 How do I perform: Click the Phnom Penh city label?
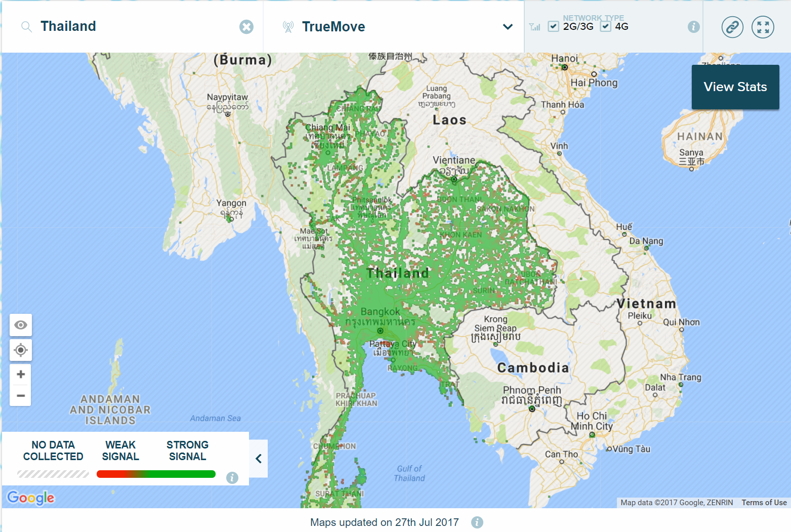(x=532, y=390)
